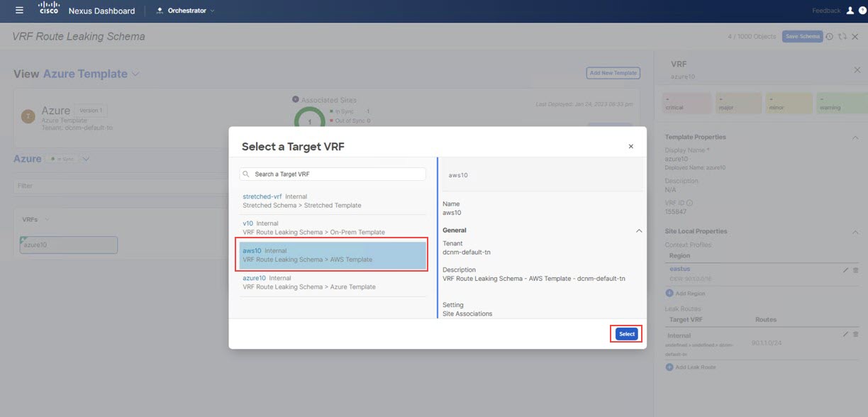This screenshot has width=868, height=417.
Task: Click the Add New Template button
Action: tap(613, 73)
